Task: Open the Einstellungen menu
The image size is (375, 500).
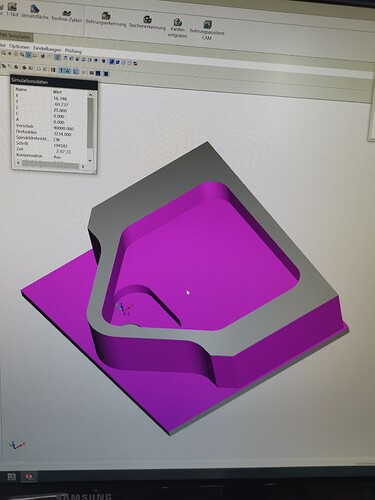Action: click(x=47, y=48)
